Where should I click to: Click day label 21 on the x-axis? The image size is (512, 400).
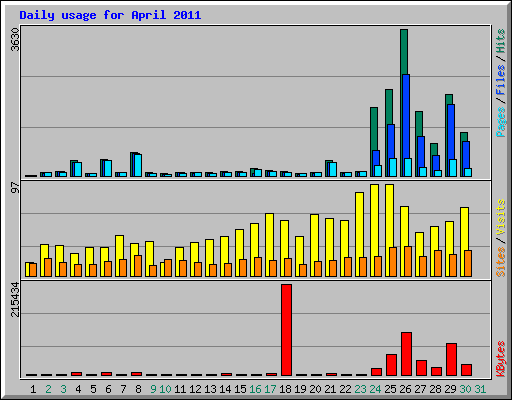coord(330,389)
